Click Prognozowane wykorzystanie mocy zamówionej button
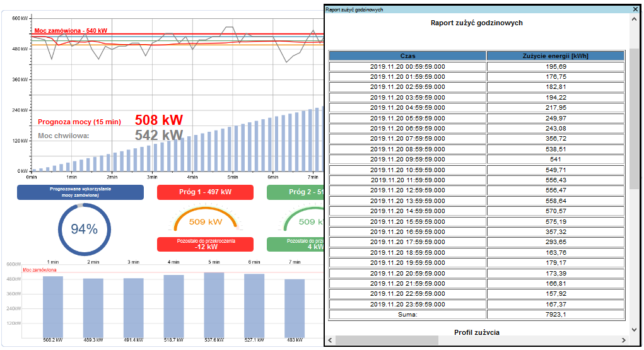Viewport: 644px width, 350px height. tap(81, 192)
